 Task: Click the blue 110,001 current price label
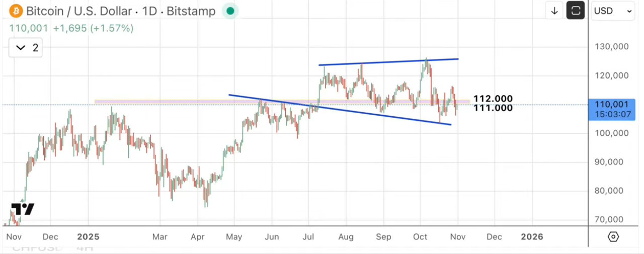point(612,109)
